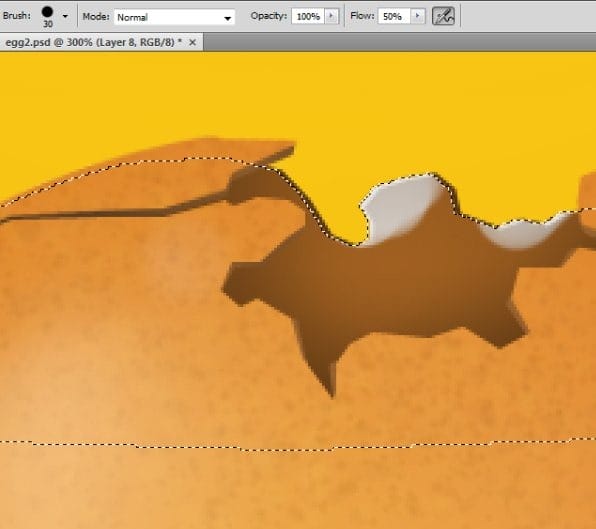596x529 pixels.
Task: Click the Flow field showing 50%
Action: click(394, 16)
